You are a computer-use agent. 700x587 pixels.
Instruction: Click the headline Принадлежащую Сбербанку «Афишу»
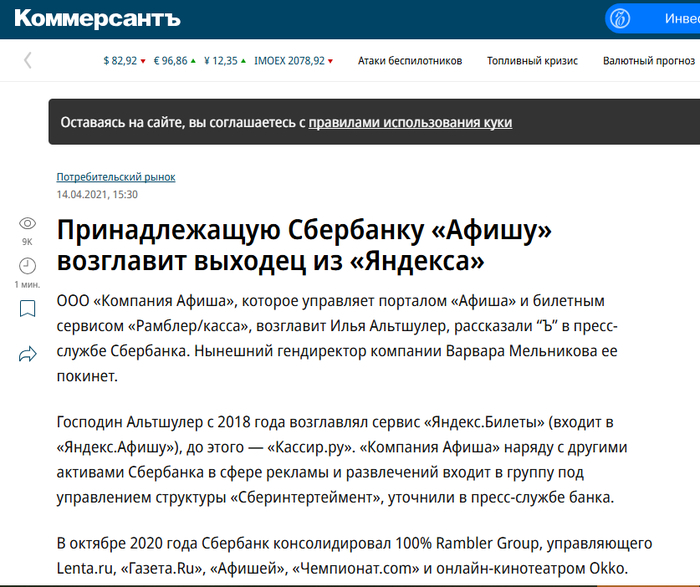coord(304,245)
